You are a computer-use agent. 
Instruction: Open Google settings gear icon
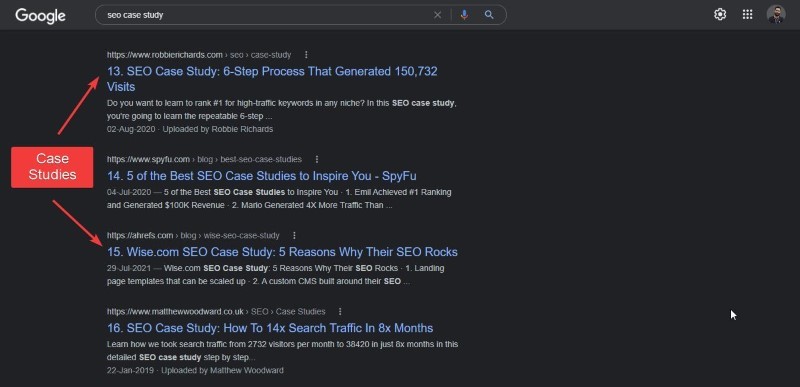[x=720, y=15]
